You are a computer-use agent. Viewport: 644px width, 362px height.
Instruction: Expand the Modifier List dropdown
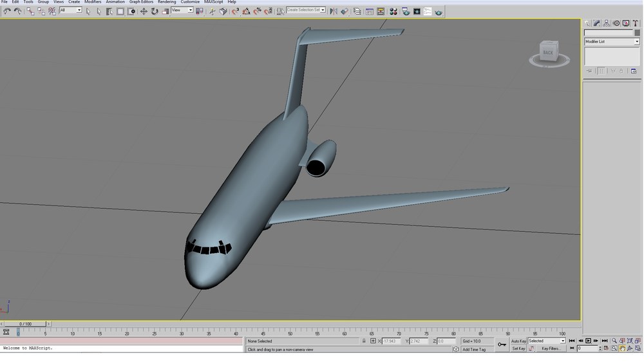click(612, 41)
